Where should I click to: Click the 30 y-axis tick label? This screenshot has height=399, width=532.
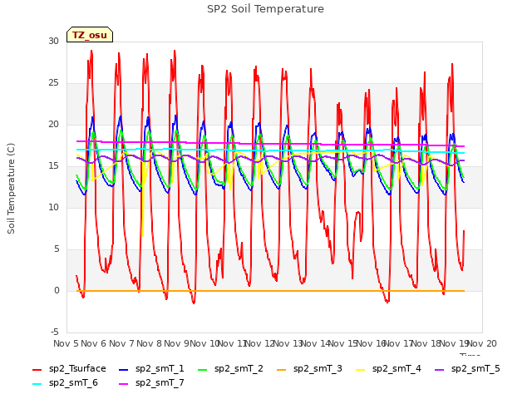pyautogui.click(x=53, y=41)
